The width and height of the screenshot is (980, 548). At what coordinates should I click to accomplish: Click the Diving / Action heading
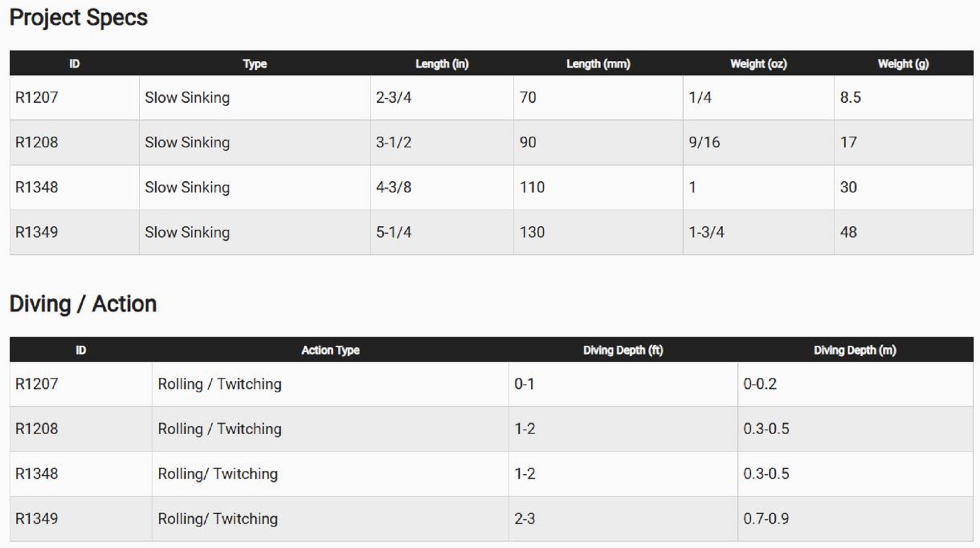click(83, 304)
